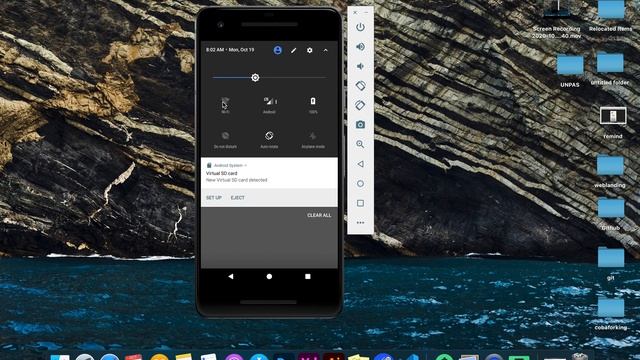Click the emulator toolbar home circle

point(360,184)
